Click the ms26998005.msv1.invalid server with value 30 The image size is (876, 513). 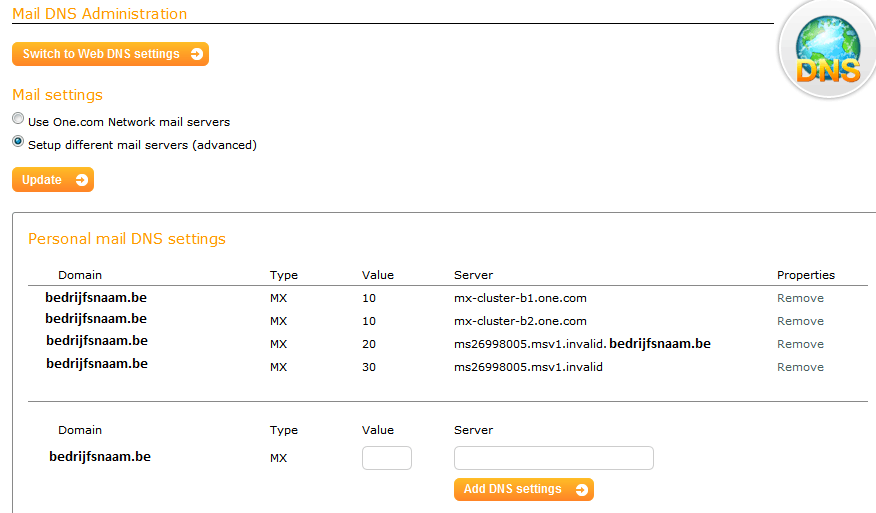tap(528, 367)
